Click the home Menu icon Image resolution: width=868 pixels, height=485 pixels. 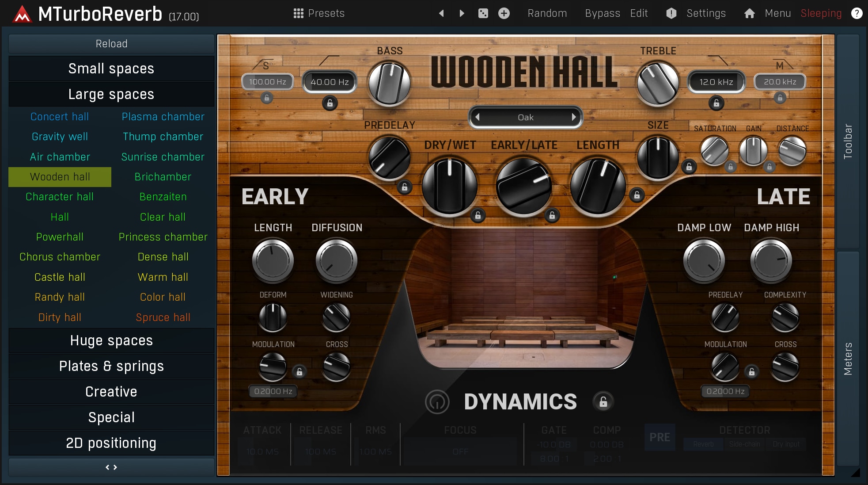tap(749, 13)
